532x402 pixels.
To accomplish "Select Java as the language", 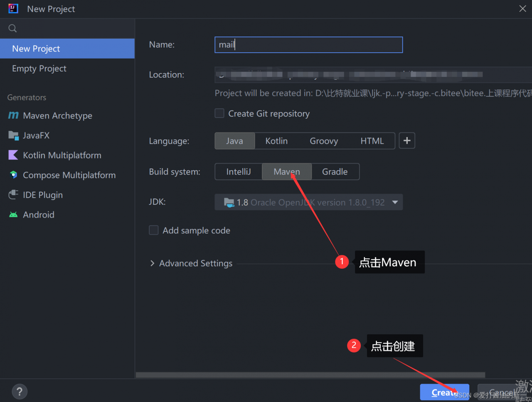I will click(x=234, y=141).
